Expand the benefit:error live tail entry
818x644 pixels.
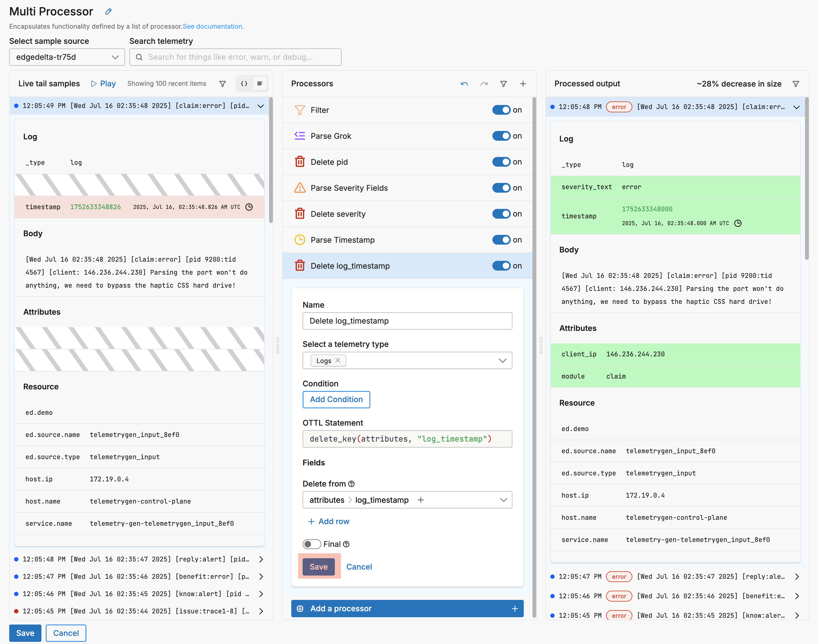(261, 577)
